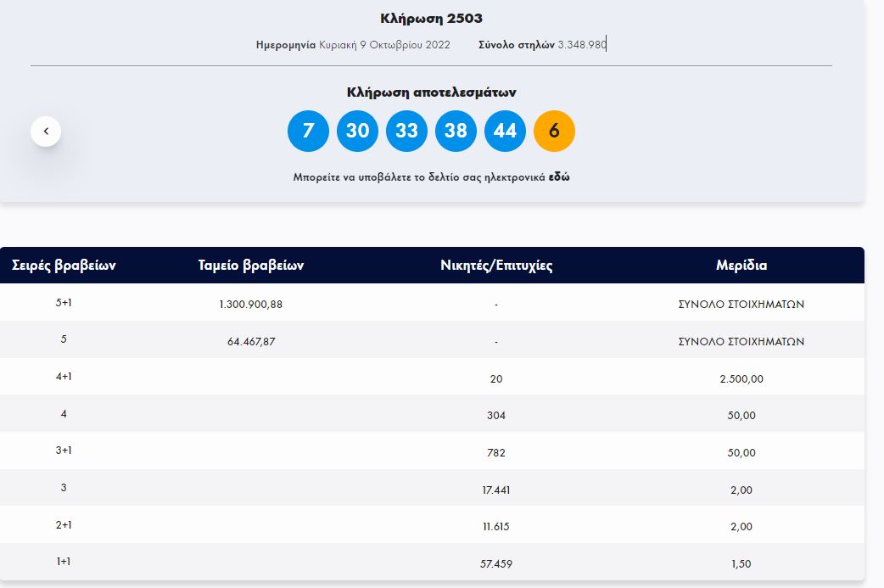Screen dimensions: 884x588
Task: Click the 'Νικητές/Επιτυχίες' column header
Action: [x=496, y=266]
